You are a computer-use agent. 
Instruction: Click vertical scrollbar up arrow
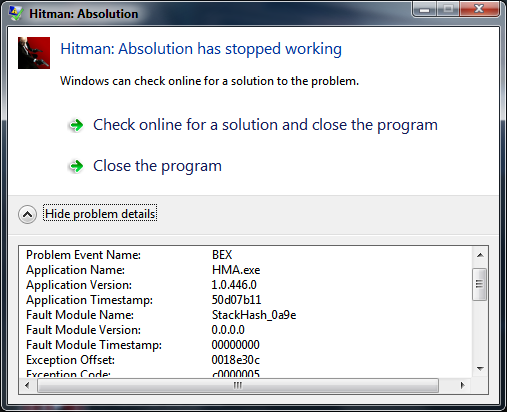click(x=480, y=255)
